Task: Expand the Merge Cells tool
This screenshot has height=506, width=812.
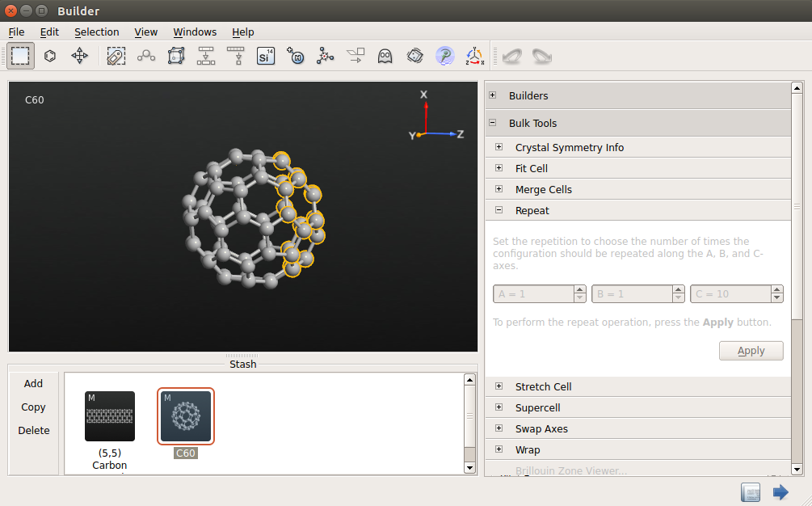Action: tap(499, 189)
